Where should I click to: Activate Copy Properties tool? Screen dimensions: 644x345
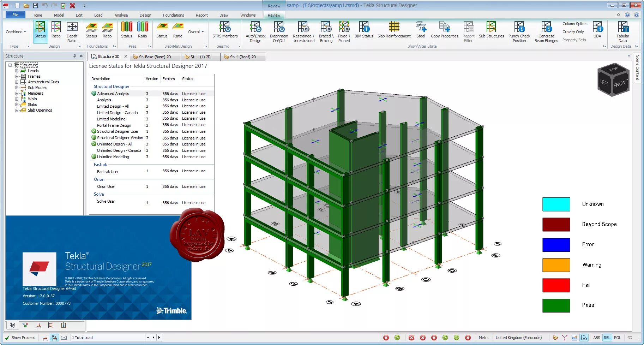pyautogui.click(x=445, y=30)
